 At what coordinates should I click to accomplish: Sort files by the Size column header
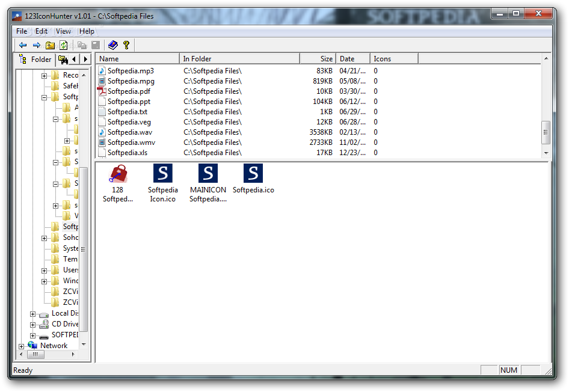coord(318,59)
